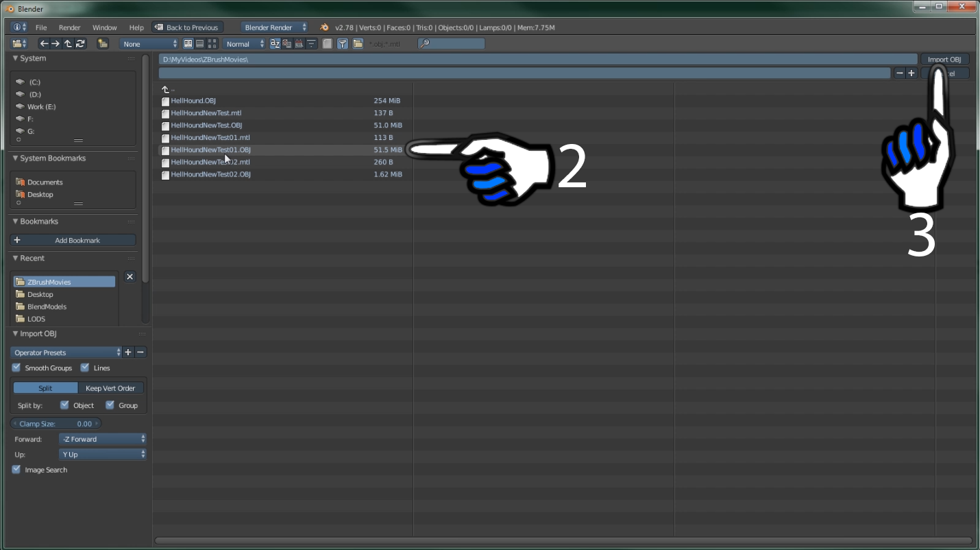Screen dimensions: 980x550
Task: Open the 'Normal' display size dropdown
Action: coord(244,44)
